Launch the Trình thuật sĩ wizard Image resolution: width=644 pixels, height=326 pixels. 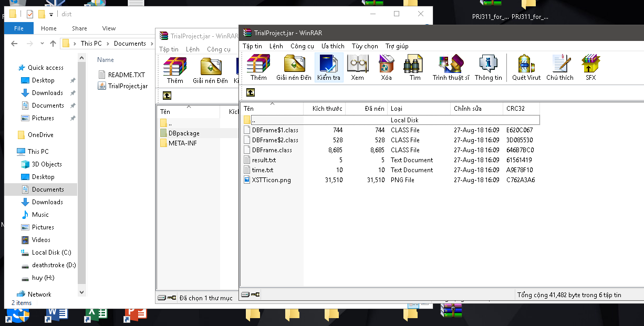pyautogui.click(x=451, y=68)
